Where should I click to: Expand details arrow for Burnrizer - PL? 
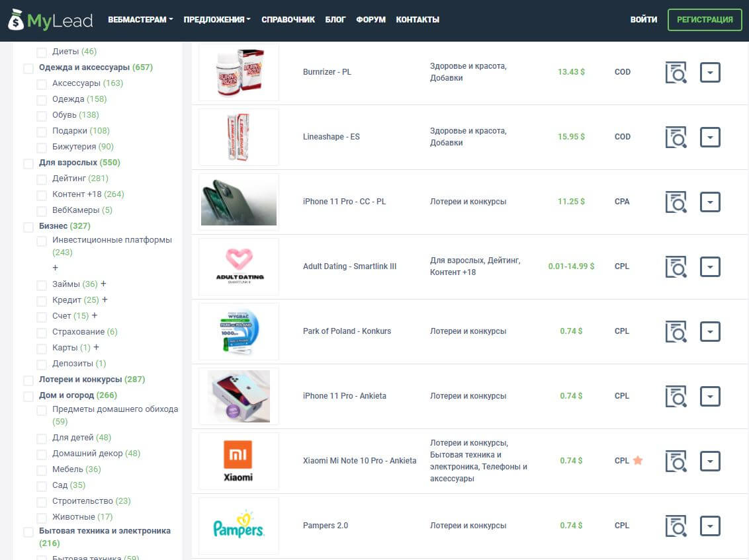(710, 73)
